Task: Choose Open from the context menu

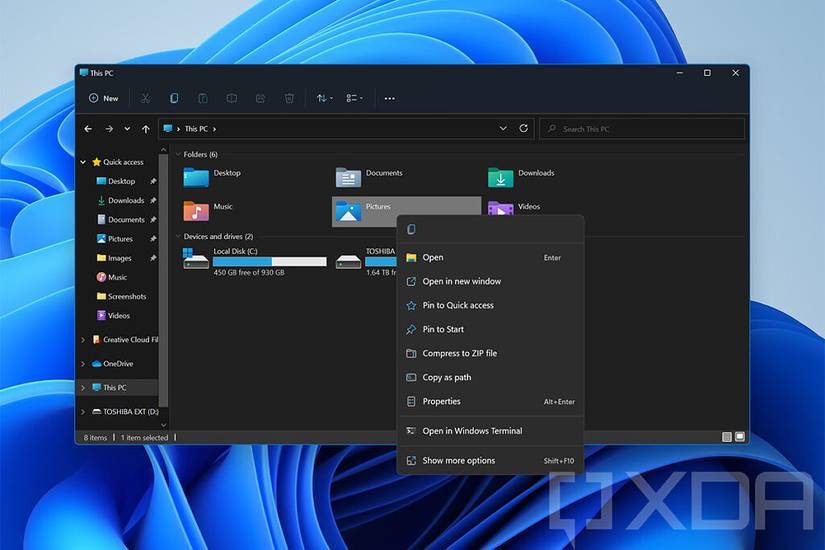Action: click(x=490, y=257)
